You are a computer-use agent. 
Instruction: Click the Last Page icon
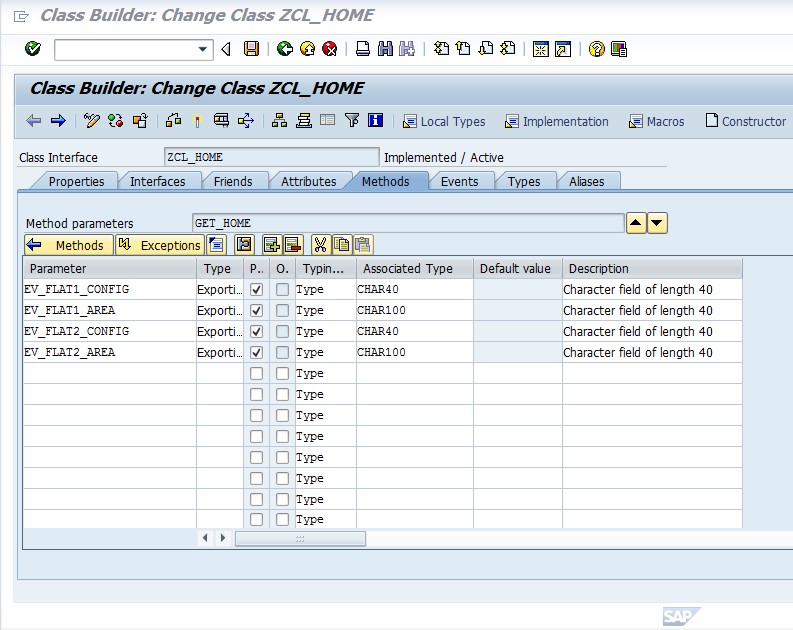click(508, 49)
